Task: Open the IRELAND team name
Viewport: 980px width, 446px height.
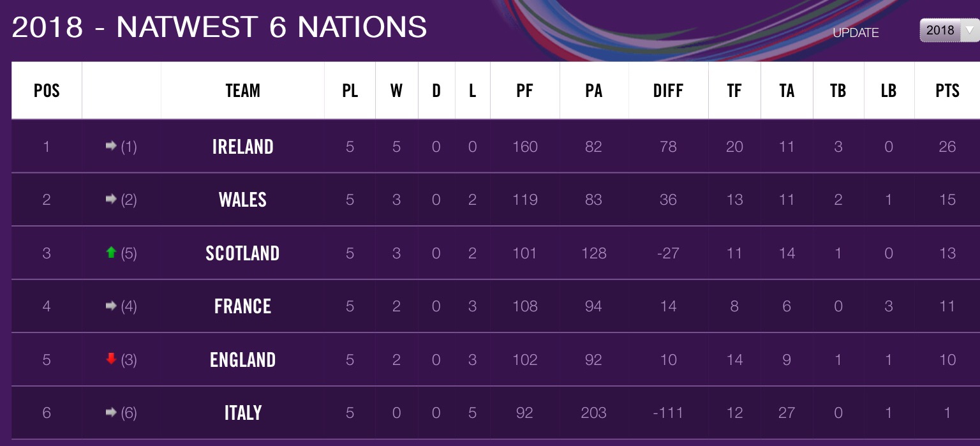Action: pos(242,147)
